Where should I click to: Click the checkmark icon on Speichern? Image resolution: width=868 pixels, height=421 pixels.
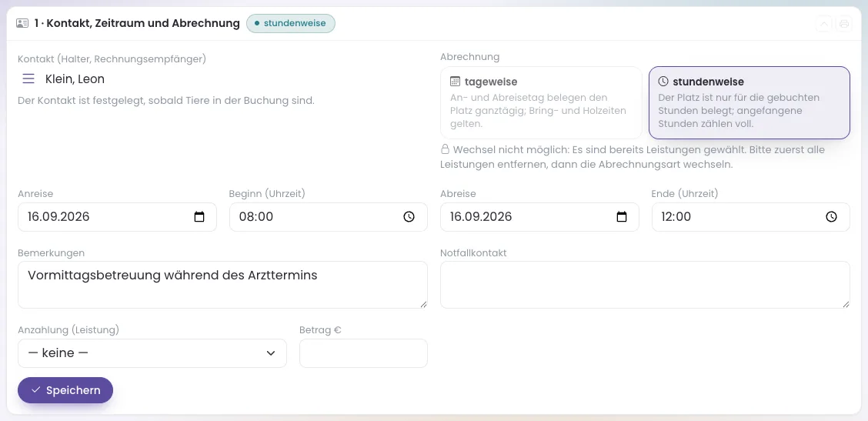36,390
